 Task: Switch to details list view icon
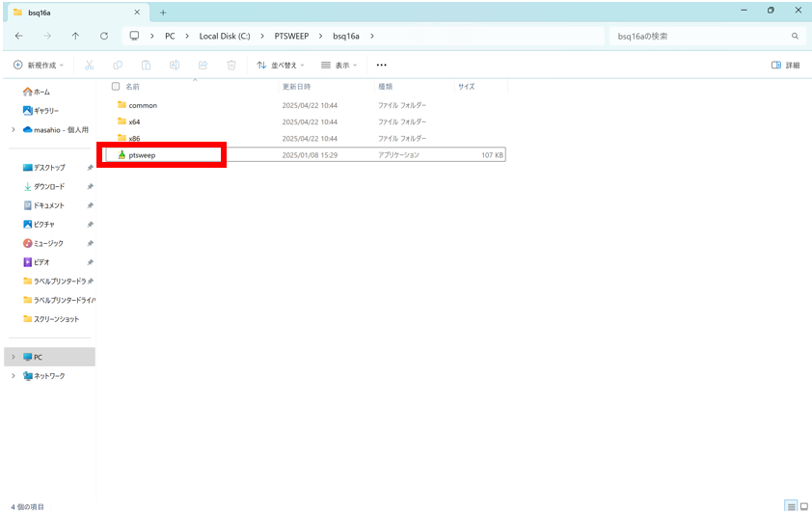(791, 506)
